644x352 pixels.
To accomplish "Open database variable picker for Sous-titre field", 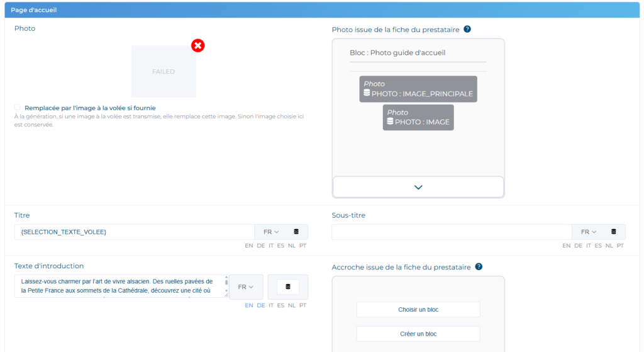I will (x=614, y=232).
